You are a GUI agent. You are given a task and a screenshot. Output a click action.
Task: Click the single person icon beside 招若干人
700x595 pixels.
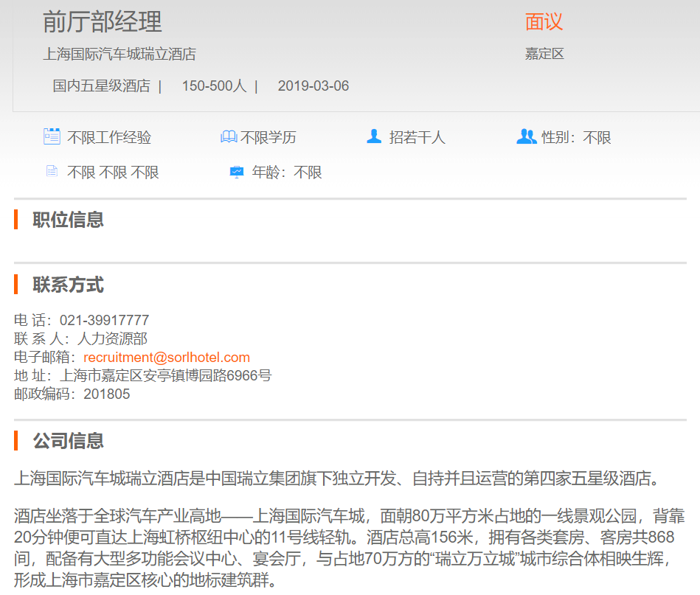(x=374, y=136)
